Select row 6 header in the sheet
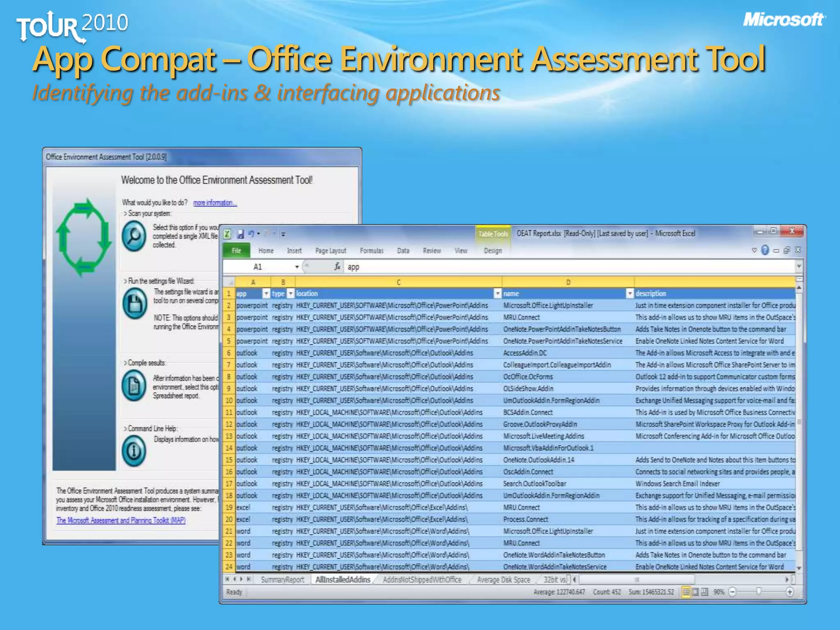The height and width of the screenshot is (630, 840). (229, 353)
